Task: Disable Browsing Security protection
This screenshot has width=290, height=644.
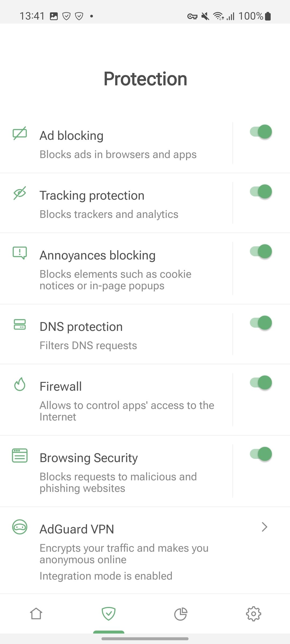Action: [260, 454]
